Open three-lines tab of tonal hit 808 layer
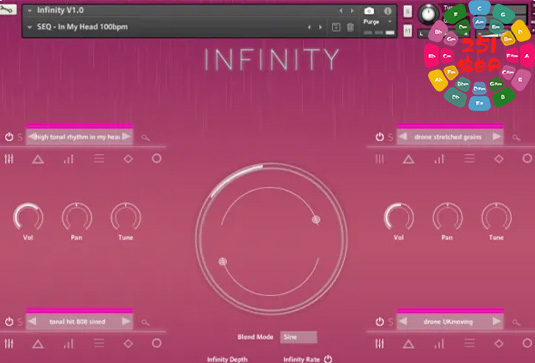Image resolution: width=535 pixels, height=363 pixels. (x=99, y=344)
